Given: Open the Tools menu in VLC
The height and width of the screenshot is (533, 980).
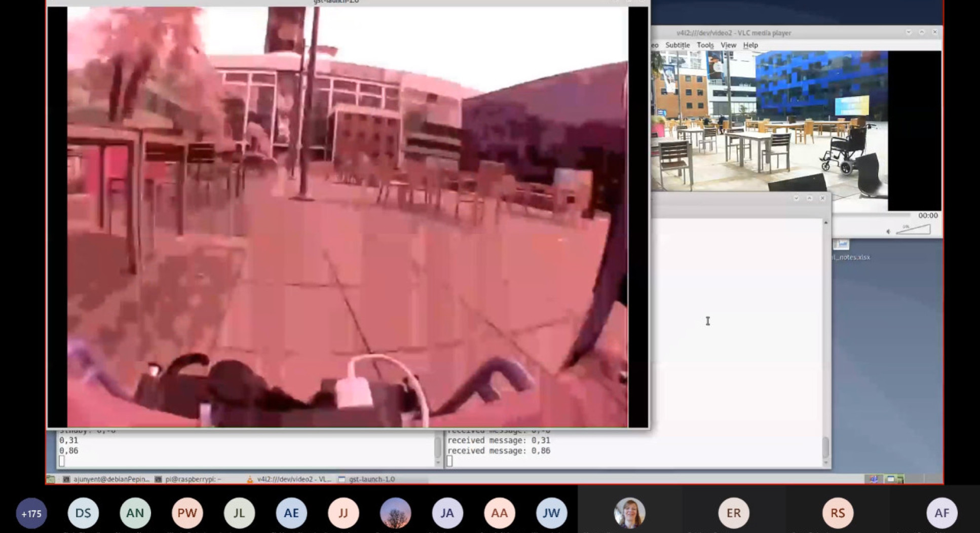Looking at the screenshot, I should pyautogui.click(x=705, y=45).
